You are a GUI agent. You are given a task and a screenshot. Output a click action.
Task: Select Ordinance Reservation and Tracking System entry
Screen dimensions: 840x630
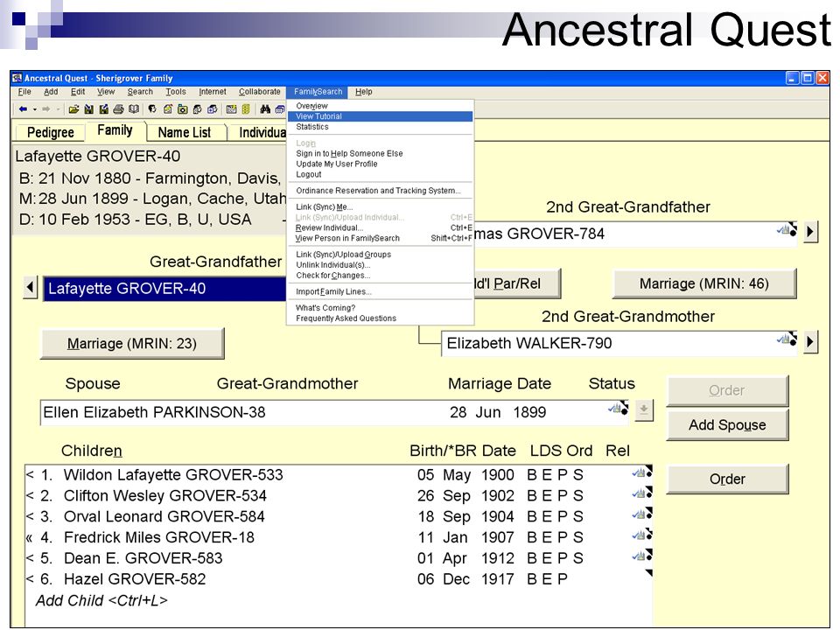pyautogui.click(x=380, y=191)
